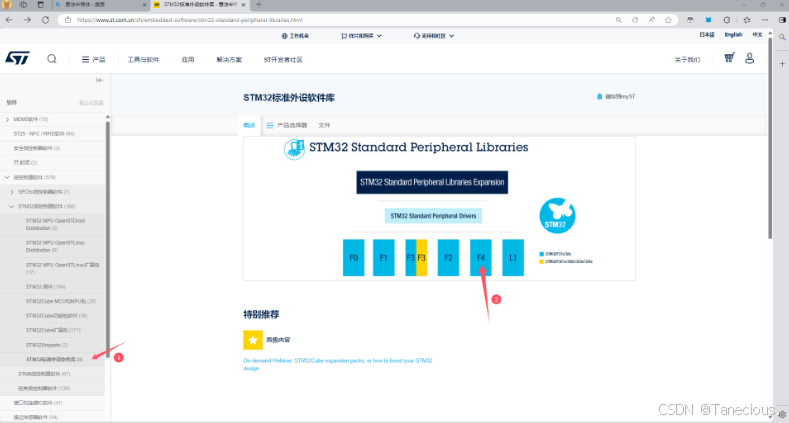Collapse the left sidebar with arrow icon
This screenshot has height=423, width=789.
[100, 80]
